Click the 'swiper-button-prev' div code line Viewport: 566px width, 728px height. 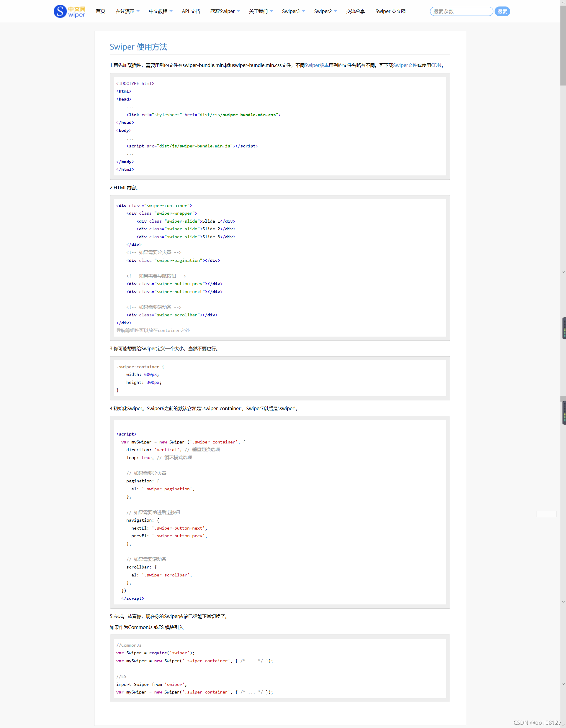pos(174,284)
